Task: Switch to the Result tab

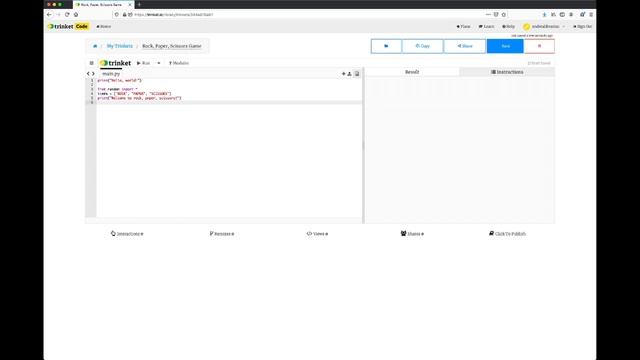Action: [x=412, y=72]
